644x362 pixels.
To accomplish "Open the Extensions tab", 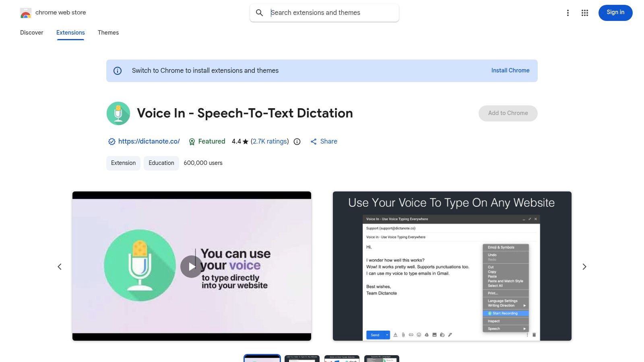I will [x=70, y=33].
